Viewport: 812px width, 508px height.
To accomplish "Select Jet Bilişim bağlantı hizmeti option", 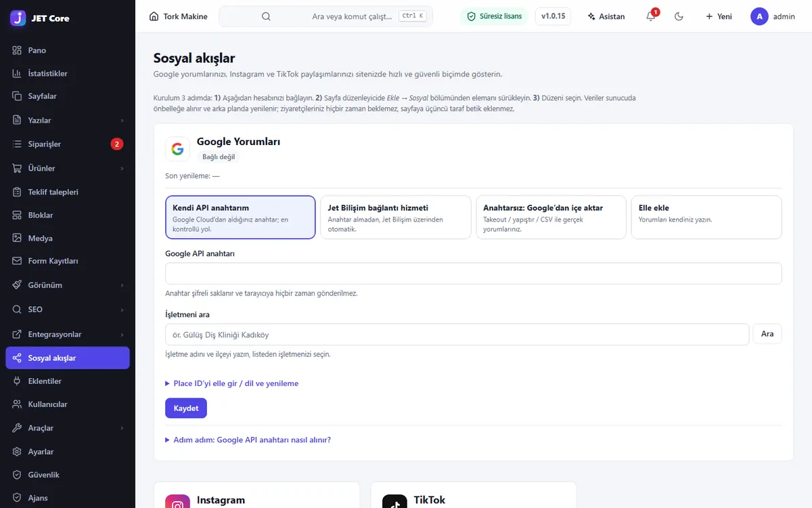I will click(396, 217).
